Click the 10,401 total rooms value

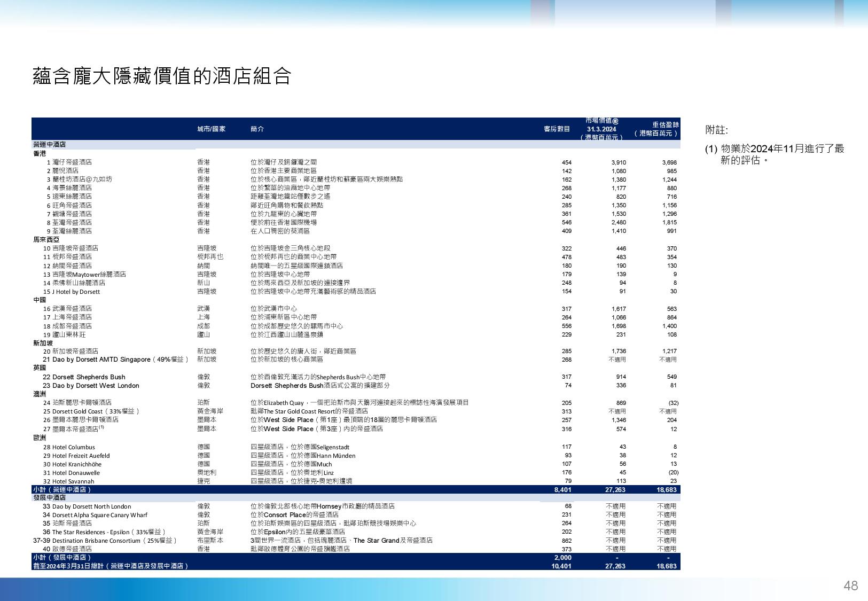tap(561, 566)
